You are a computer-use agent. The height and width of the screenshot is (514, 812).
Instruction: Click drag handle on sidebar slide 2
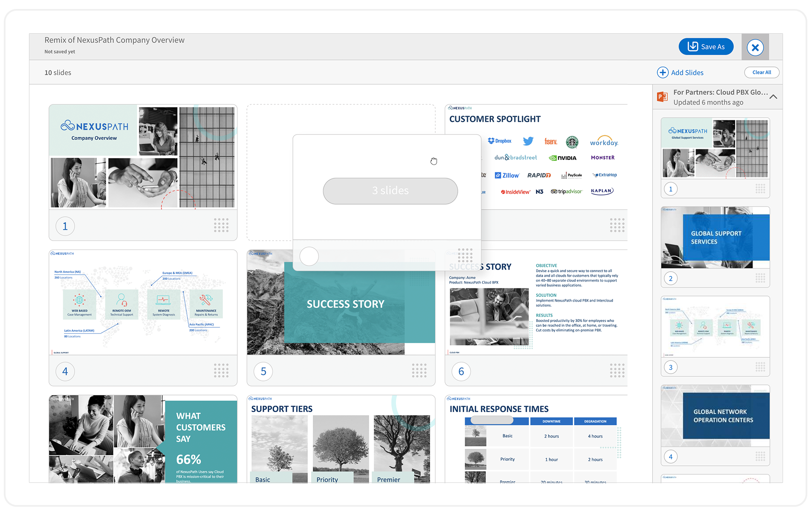[x=760, y=278]
